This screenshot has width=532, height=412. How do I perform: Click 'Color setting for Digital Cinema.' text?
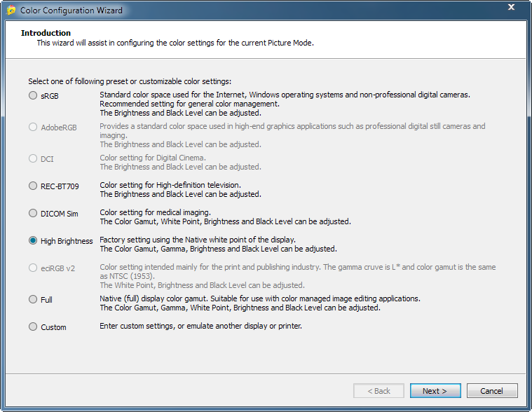[153, 158]
